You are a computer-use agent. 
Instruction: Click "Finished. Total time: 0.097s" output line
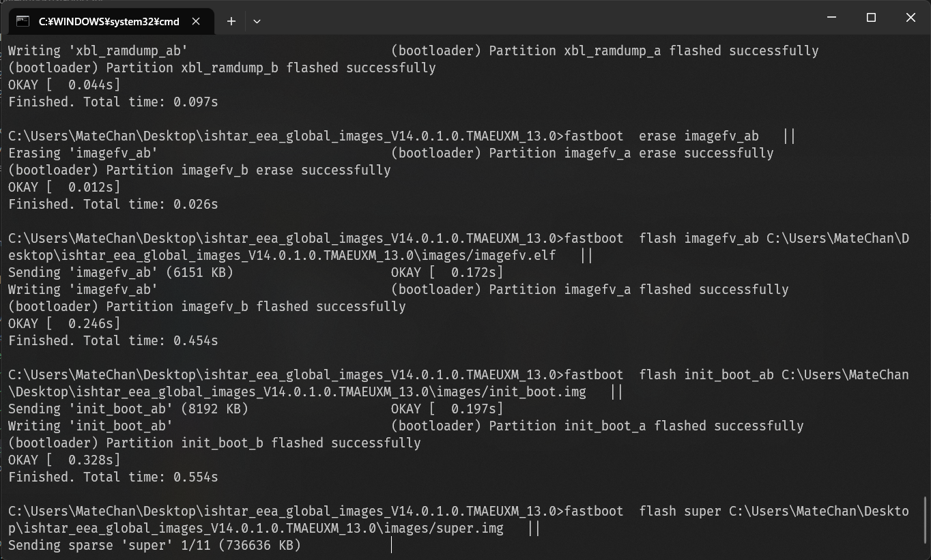click(113, 102)
